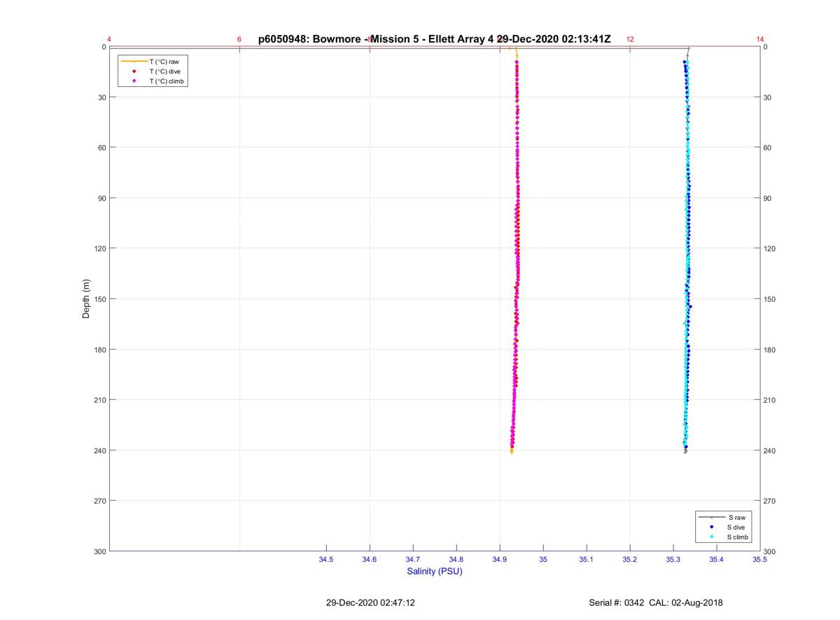Click the 'S dive' legend label
The height and width of the screenshot is (620, 840).
[x=737, y=527]
